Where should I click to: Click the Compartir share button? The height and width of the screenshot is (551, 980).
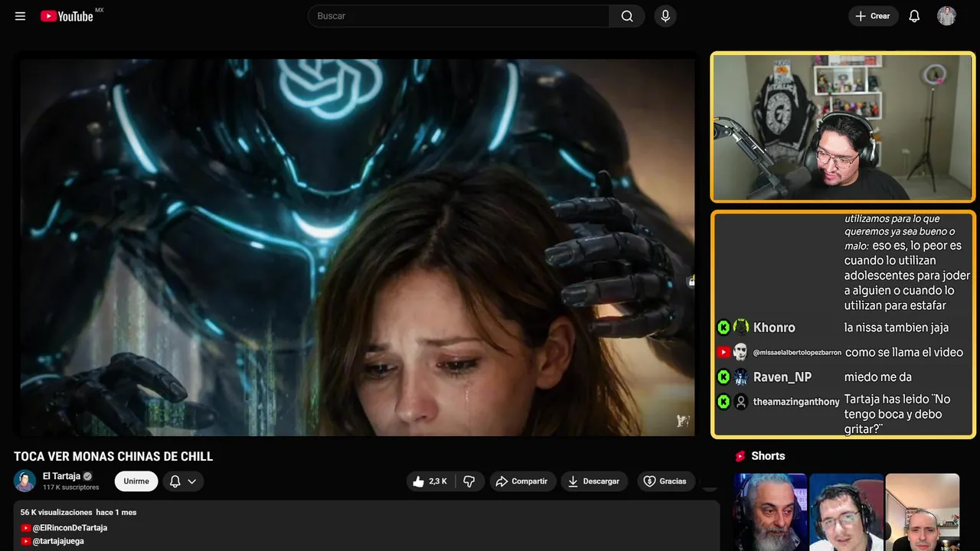[523, 481]
